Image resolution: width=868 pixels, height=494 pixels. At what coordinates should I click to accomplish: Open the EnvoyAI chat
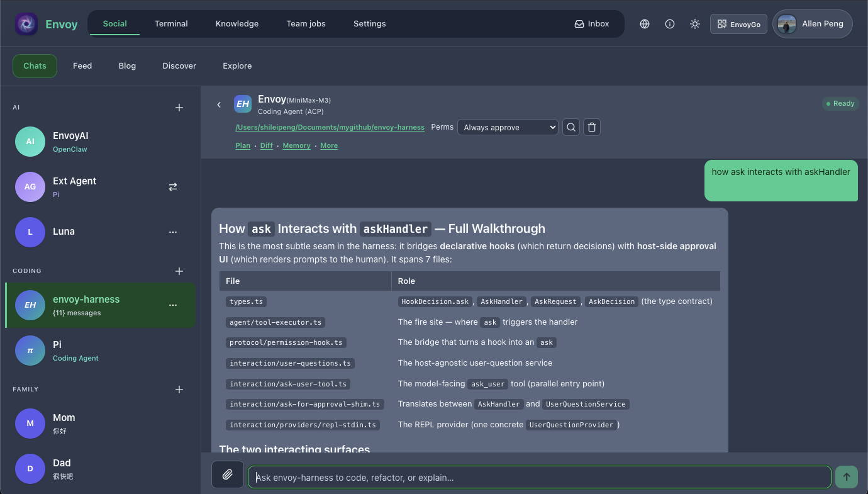(101, 142)
